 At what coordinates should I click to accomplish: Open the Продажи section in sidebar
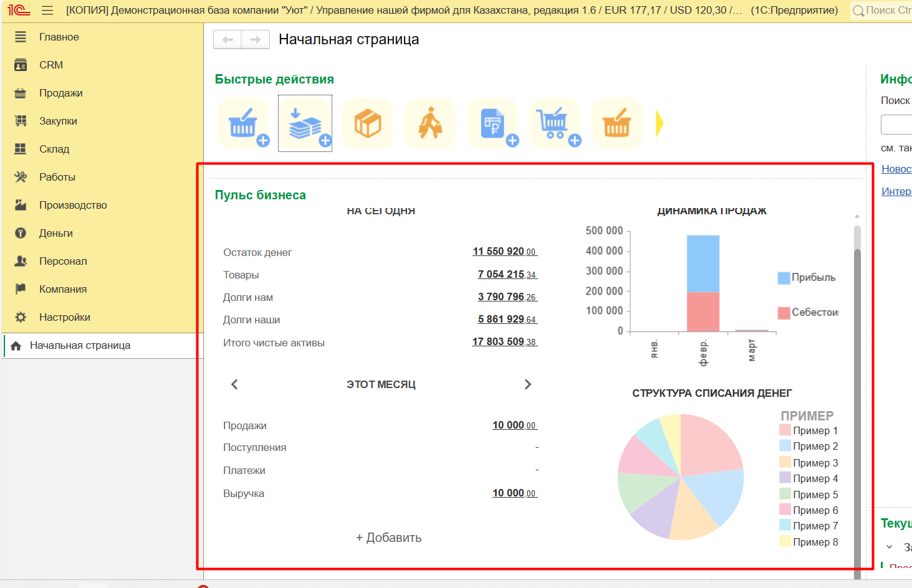pos(60,93)
